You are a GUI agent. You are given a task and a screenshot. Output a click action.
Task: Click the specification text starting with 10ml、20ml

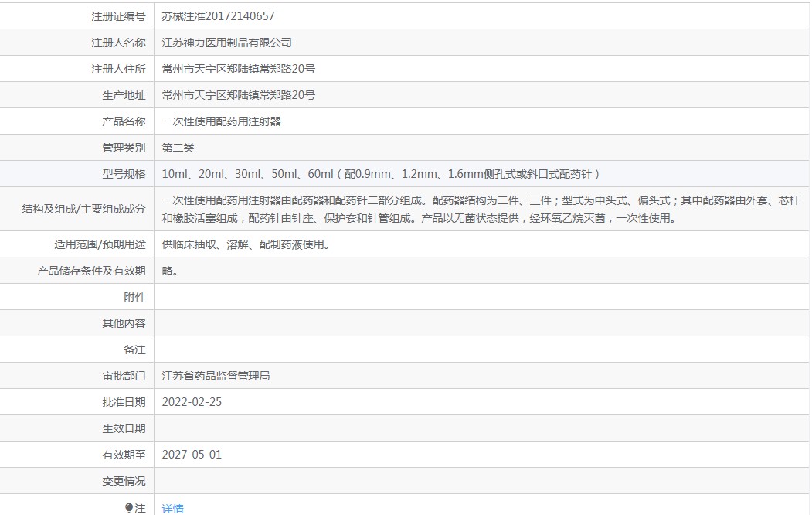[381, 174]
